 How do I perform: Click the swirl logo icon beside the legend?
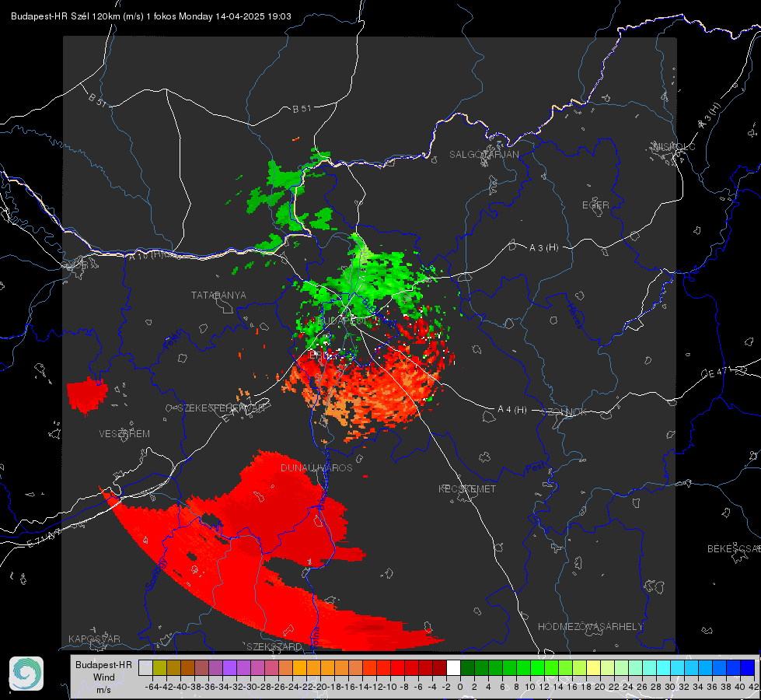[26, 674]
